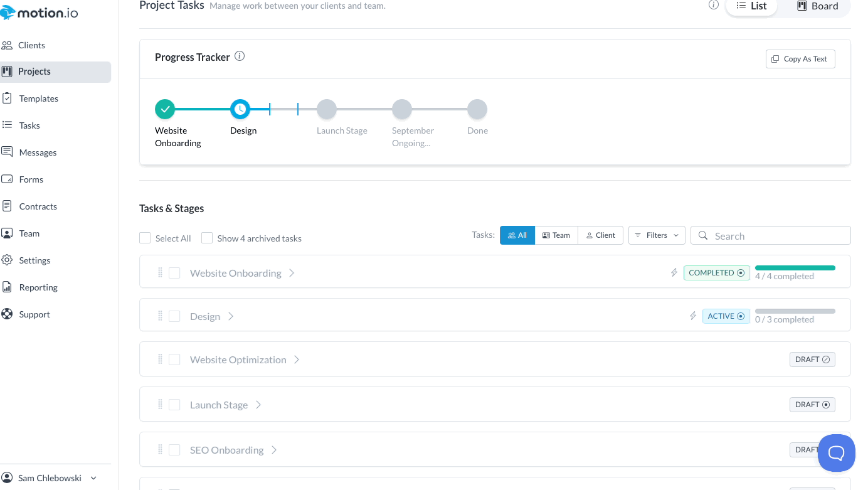868x490 pixels.
Task: Open DRAFT status on Website Optimization
Action: coord(812,360)
